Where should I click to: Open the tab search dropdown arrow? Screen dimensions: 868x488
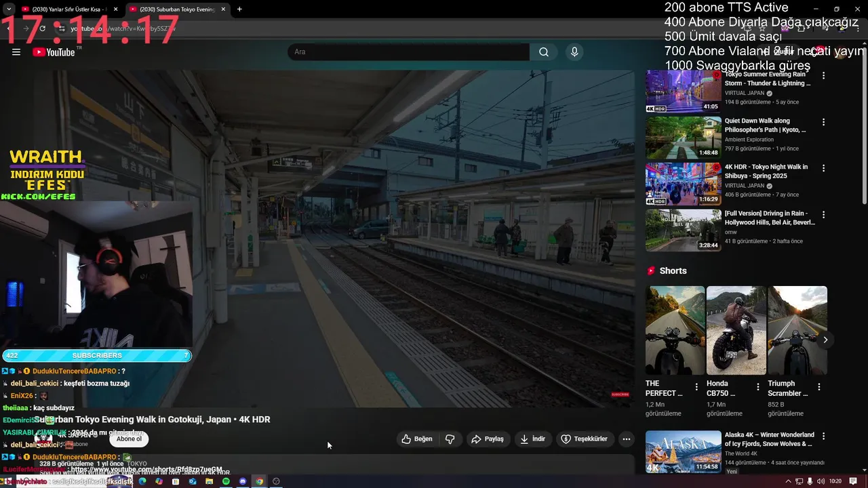(x=8, y=9)
